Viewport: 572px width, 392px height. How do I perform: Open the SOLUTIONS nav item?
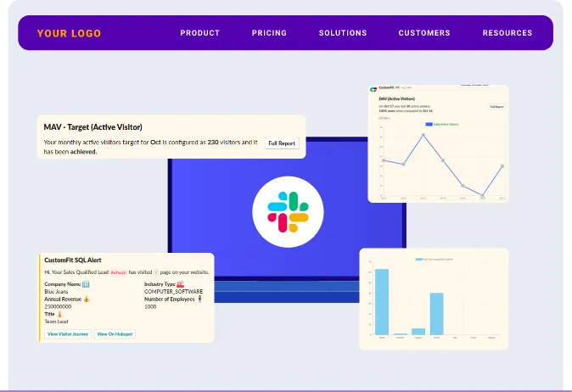click(343, 33)
